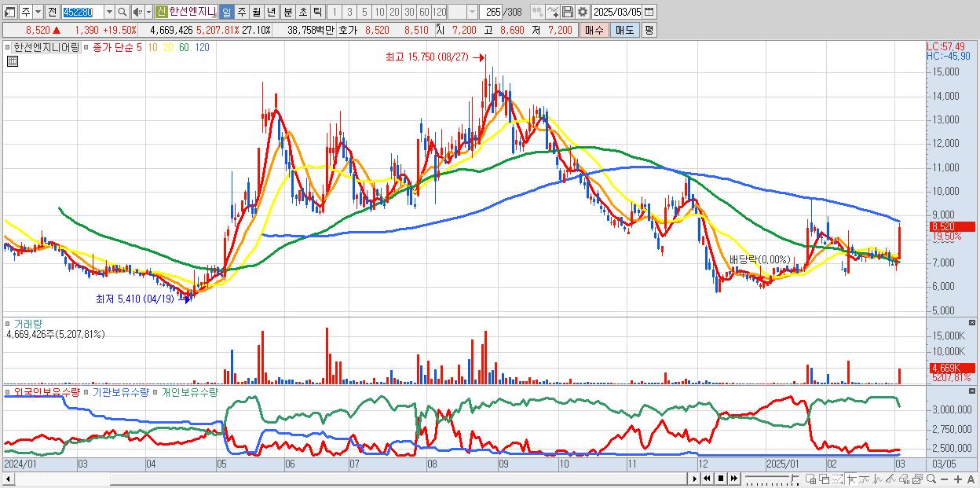Click the green 신 badge icon
Viewport: 980px width, 488px height.
pyautogui.click(x=161, y=12)
